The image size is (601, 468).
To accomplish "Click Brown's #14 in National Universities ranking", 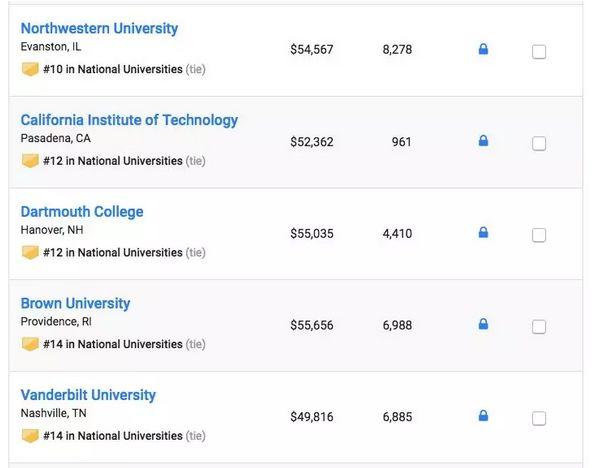I will coord(113,344).
